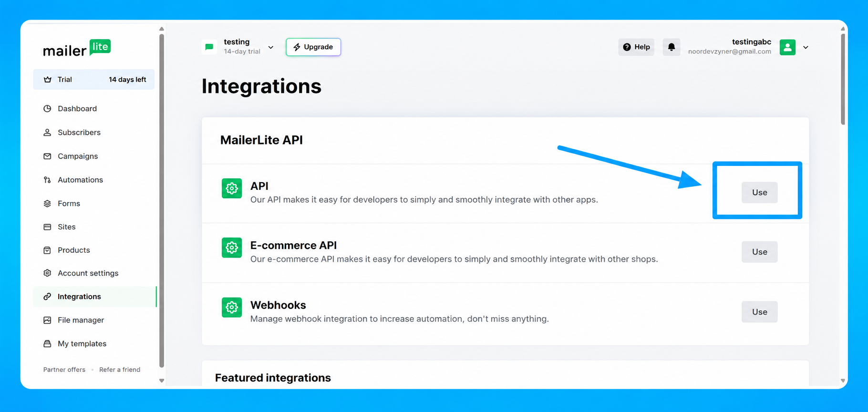Click the Upgrade button

pyautogui.click(x=313, y=47)
